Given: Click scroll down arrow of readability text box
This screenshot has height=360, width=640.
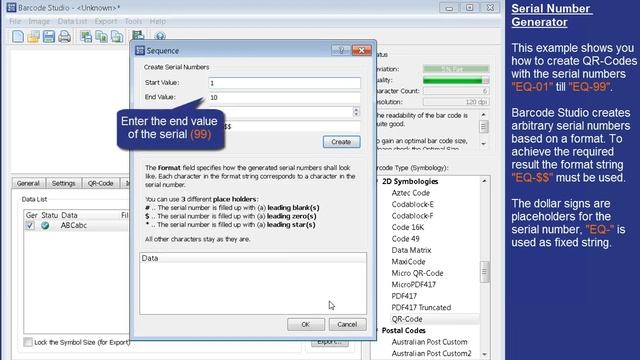Looking at the screenshot, I should click(x=483, y=144).
